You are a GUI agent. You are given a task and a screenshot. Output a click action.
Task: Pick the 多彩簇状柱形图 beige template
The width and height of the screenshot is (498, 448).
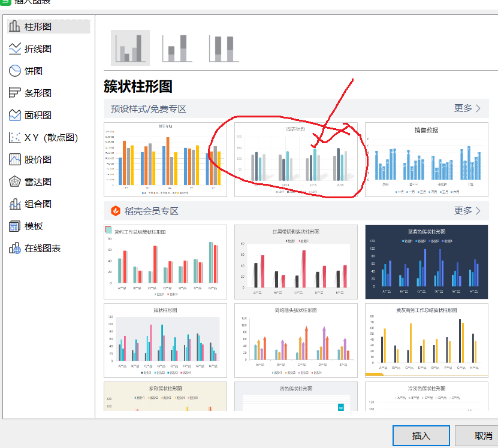coord(165,396)
